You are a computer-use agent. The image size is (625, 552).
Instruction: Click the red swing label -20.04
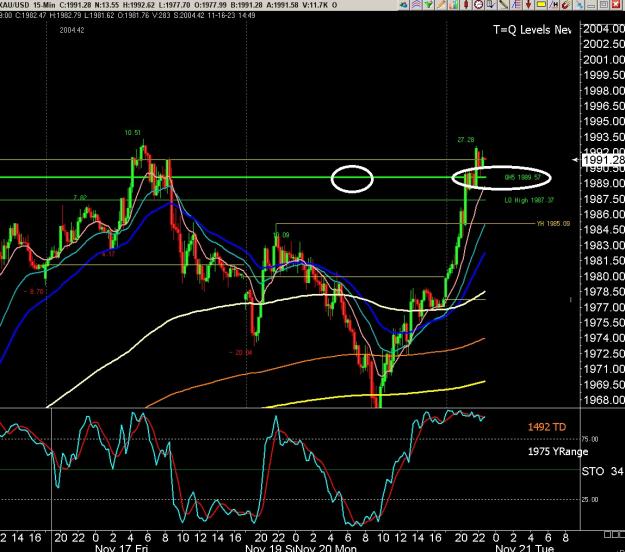click(x=241, y=353)
